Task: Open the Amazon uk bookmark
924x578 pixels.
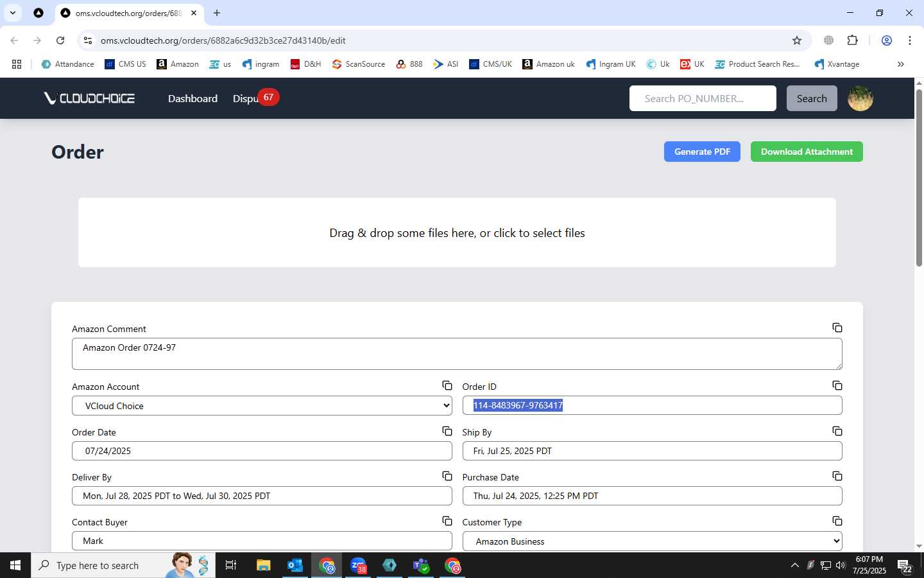Action: 549,64
